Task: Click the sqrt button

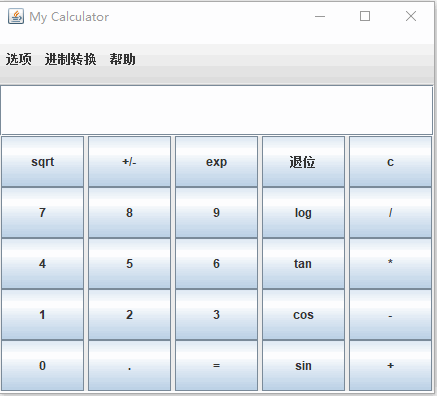Action: [42, 162]
